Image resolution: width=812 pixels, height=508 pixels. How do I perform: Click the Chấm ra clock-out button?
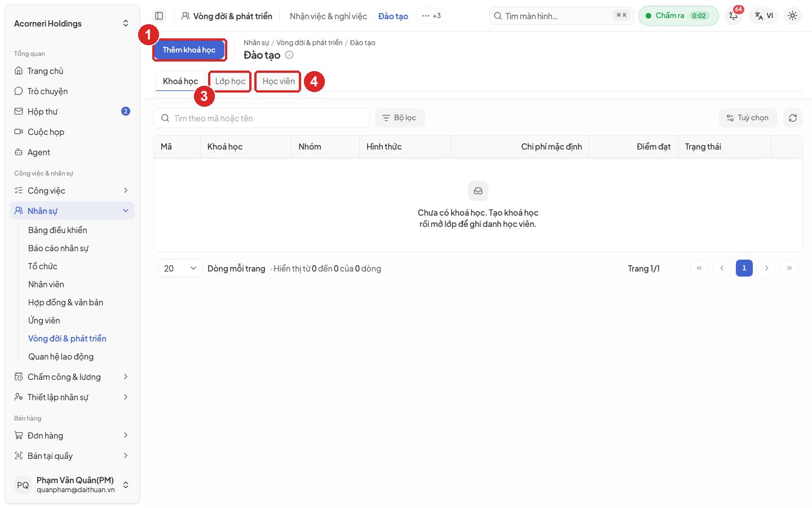coord(678,16)
